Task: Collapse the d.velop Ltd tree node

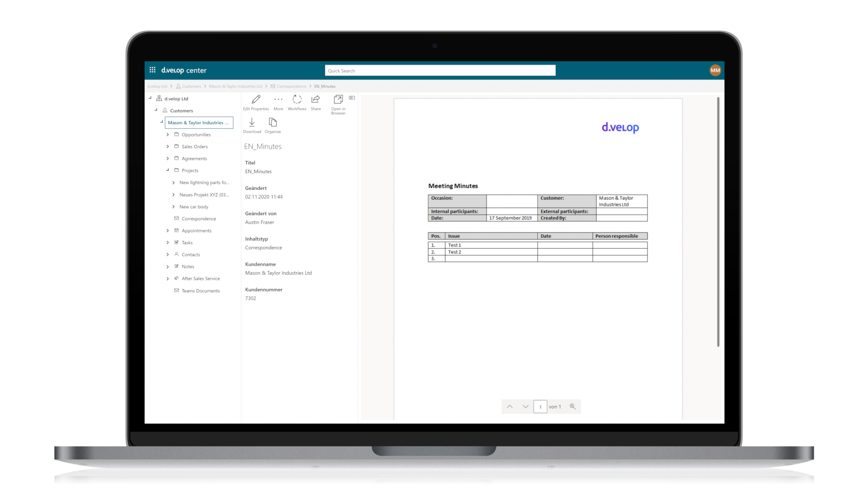Action: click(151, 98)
